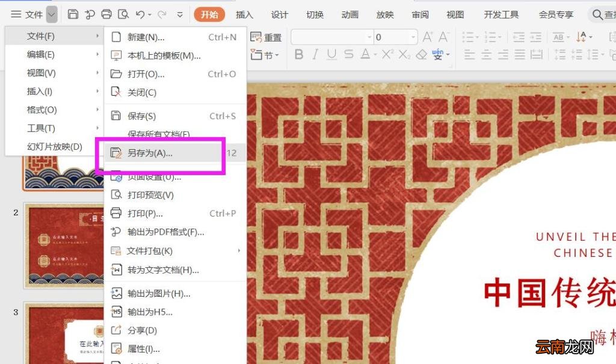Toggle strikethrough formatting

tap(348, 54)
